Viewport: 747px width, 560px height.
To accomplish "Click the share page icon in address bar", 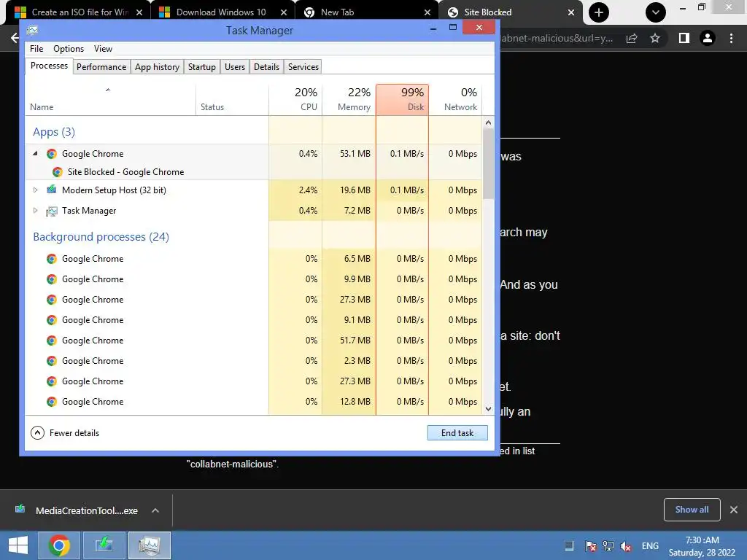I will tap(632, 38).
